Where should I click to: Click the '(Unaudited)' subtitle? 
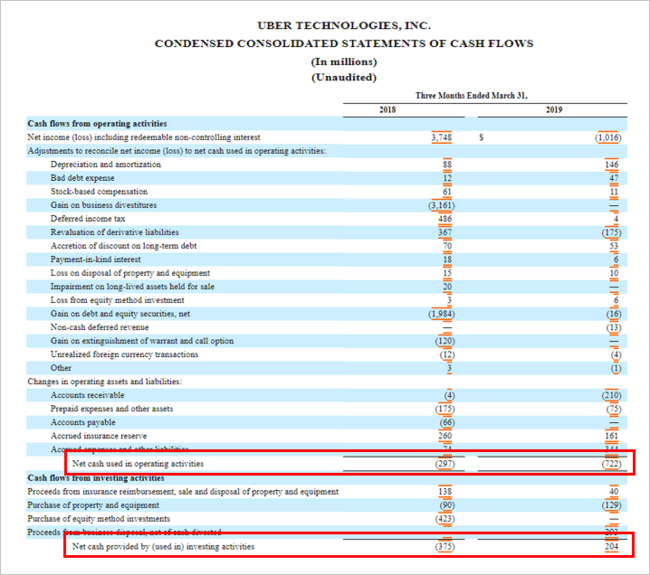pyautogui.click(x=344, y=78)
